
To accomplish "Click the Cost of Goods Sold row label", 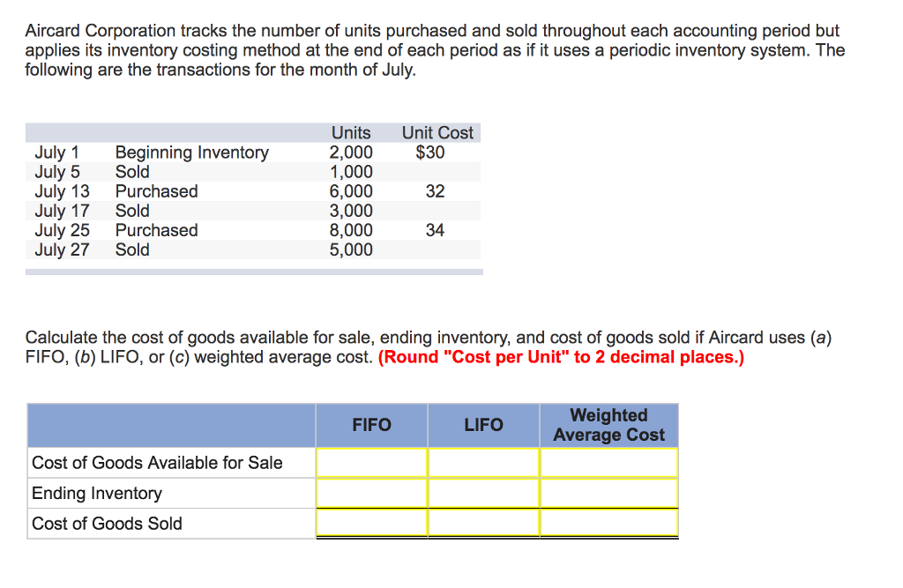I will tap(107, 523).
